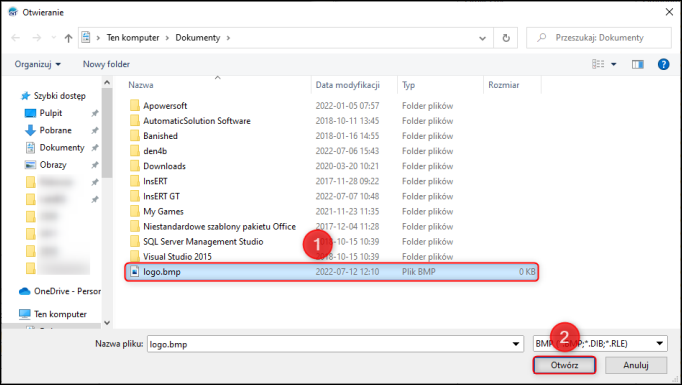The height and width of the screenshot is (385, 682).
Task: Expand chevron after Ten komputer in path
Action: point(167,38)
